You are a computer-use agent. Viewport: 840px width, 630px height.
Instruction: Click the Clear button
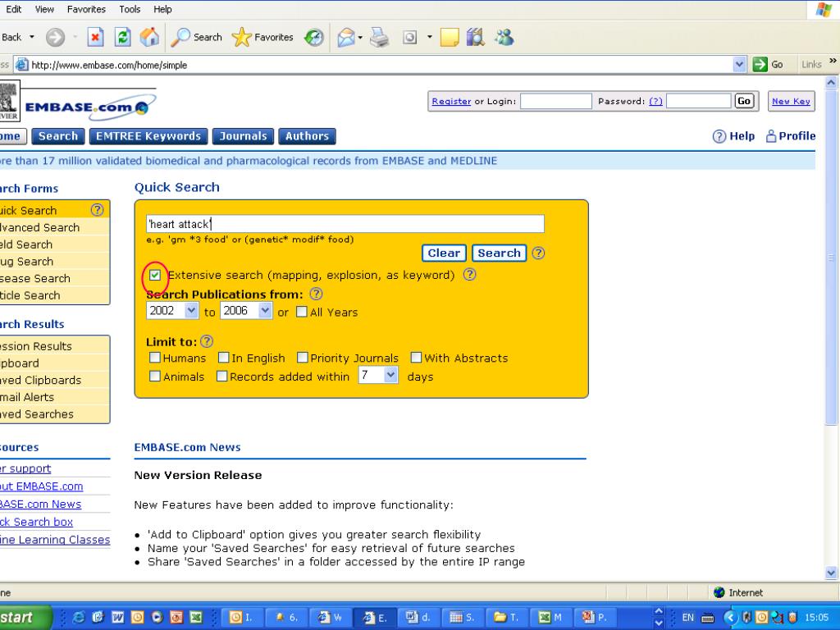444,253
